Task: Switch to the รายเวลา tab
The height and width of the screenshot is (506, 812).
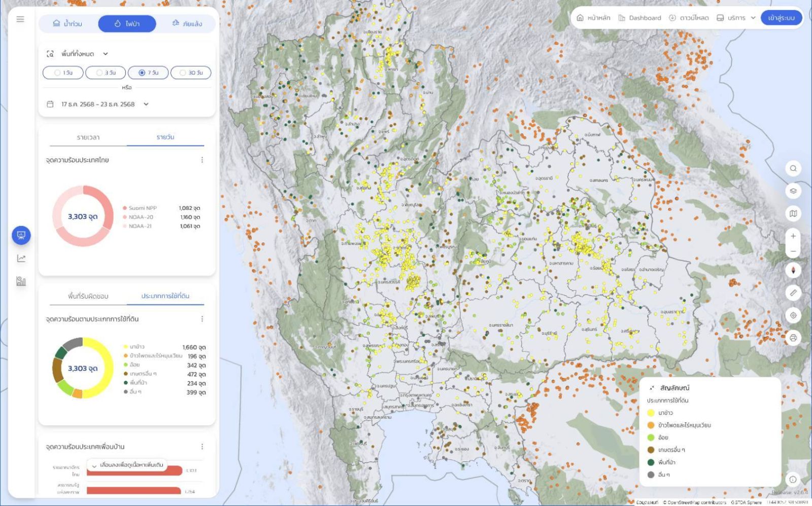Action: pyautogui.click(x=88, y=137)
